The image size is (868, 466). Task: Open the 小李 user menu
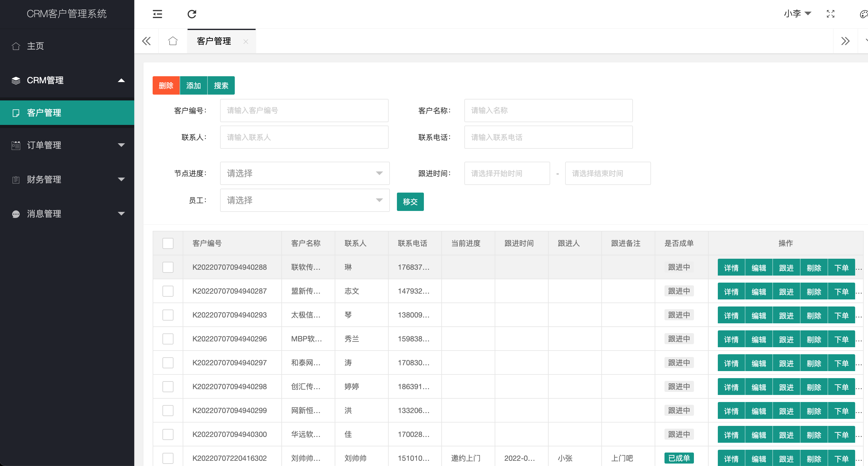(x=797, y=14)
